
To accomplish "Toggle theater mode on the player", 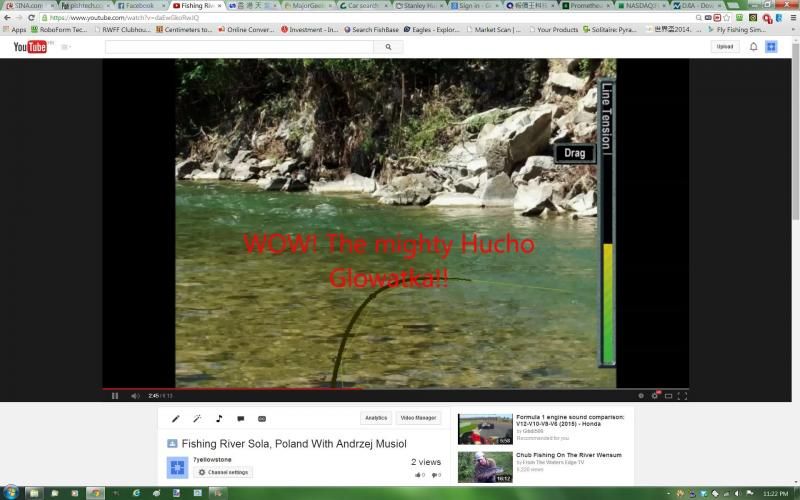I will point(668,396).
